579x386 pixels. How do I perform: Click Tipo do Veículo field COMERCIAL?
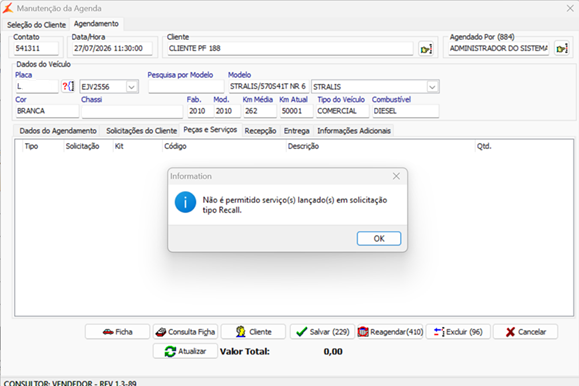click(342, 111)
